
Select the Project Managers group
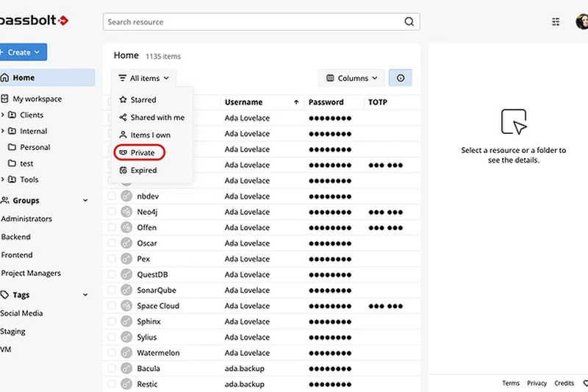coord(31,273)
